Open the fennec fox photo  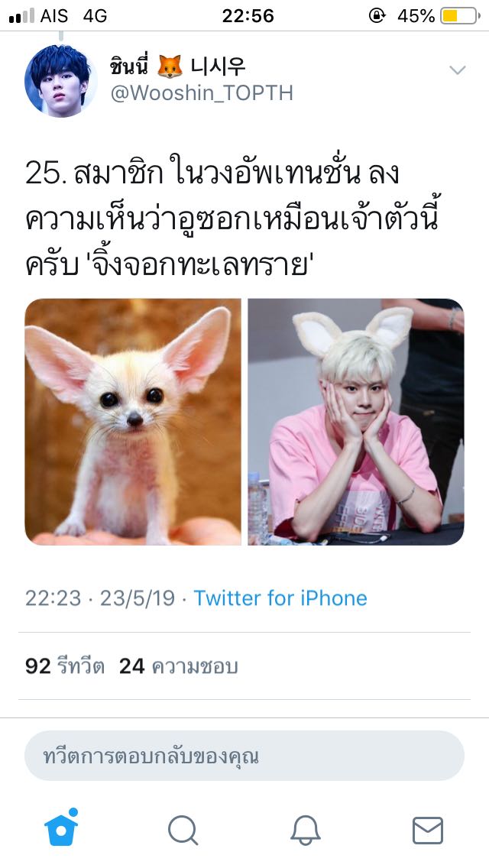pos(133,422)
